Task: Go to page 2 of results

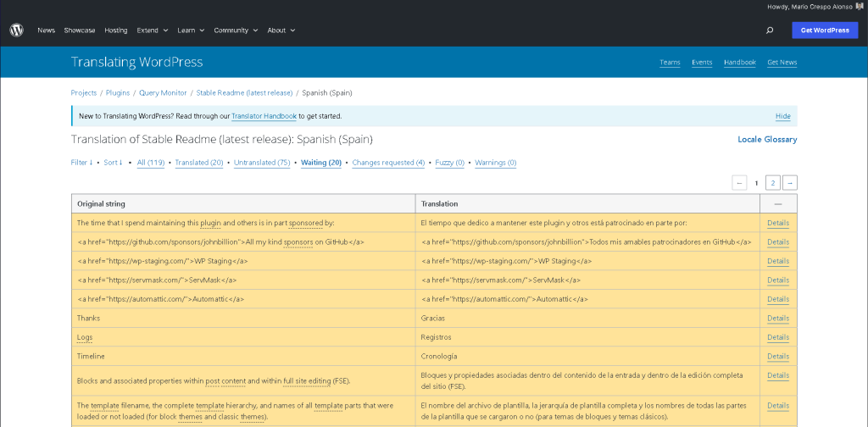Action: (x=772, y=183)
